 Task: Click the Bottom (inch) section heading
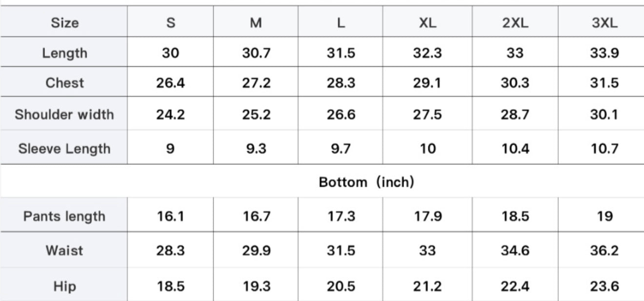pyautogui.click(x=366, y=182)
